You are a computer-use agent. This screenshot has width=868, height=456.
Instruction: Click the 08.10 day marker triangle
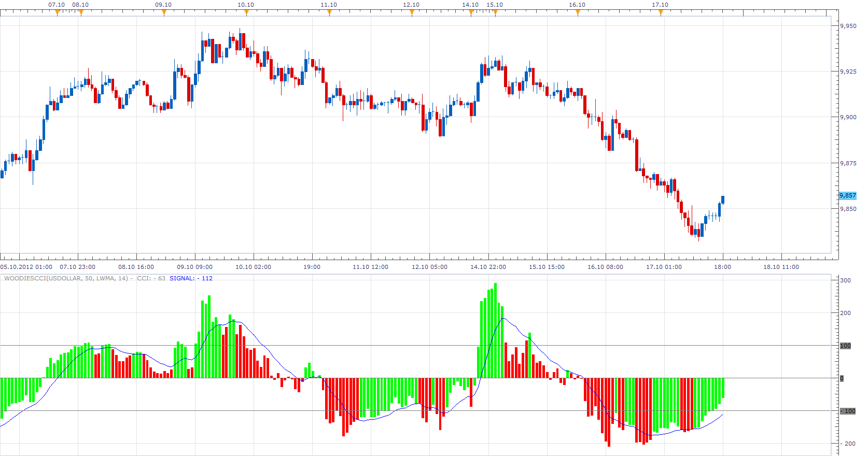81,13
